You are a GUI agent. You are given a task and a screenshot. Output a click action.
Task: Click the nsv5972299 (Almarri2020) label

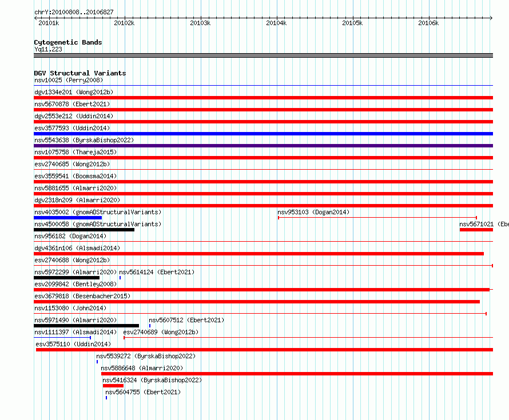click(x=75, y=272)
